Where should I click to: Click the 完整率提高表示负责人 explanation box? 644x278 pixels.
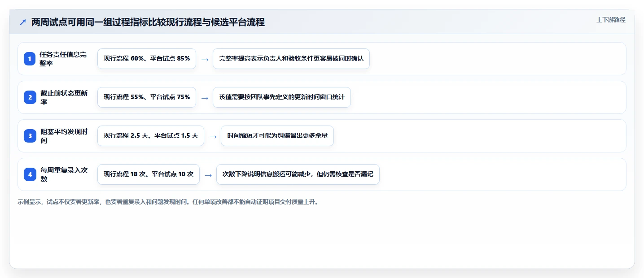point(291,59)
